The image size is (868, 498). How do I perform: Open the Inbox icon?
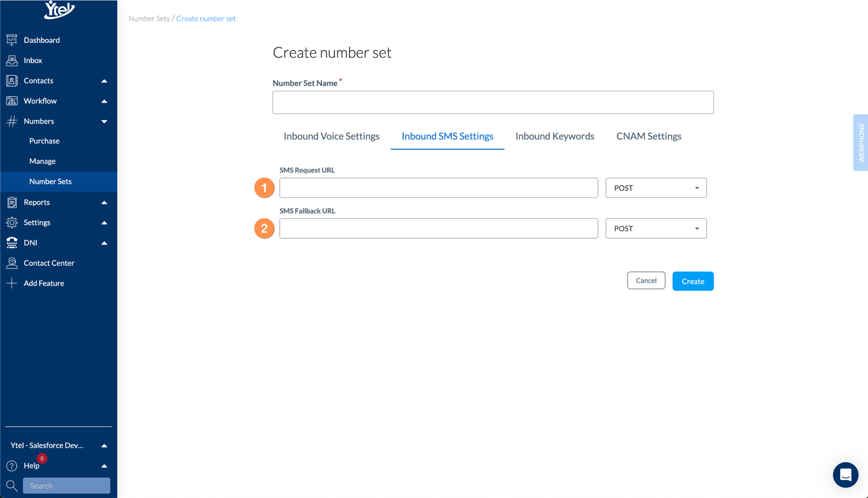pos(12,60)
